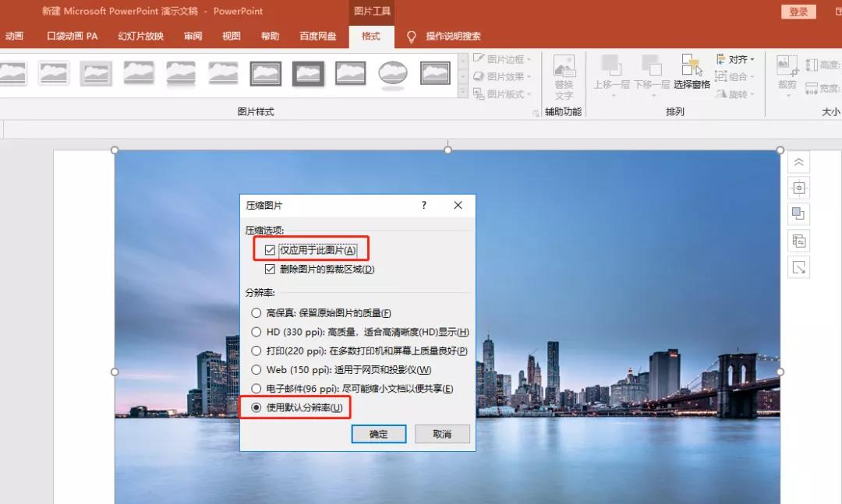
Task: Open 上移一层 dropdown arrow
Action: click(613, 96)
